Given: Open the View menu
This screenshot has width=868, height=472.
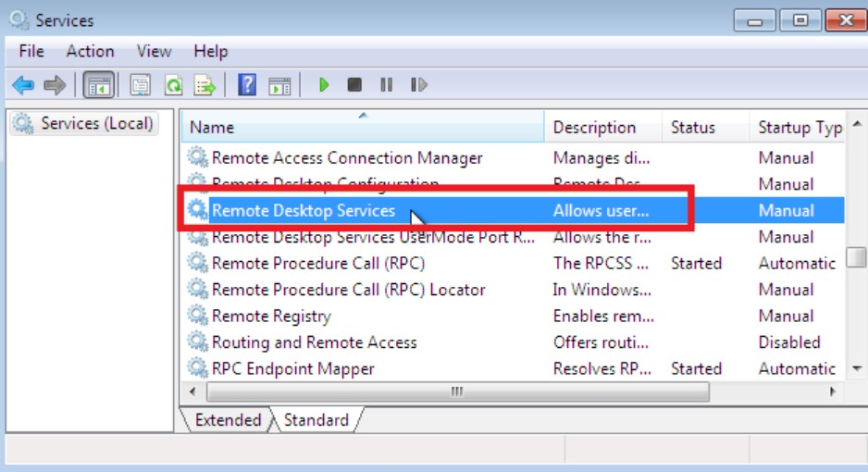Looking at the screenshot, I should coord(154,52).
